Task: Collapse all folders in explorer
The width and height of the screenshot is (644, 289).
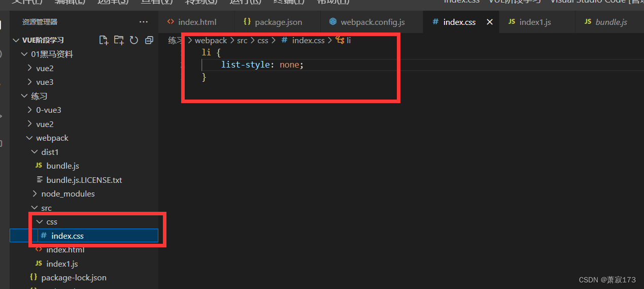Action: [x=149, y=40]
